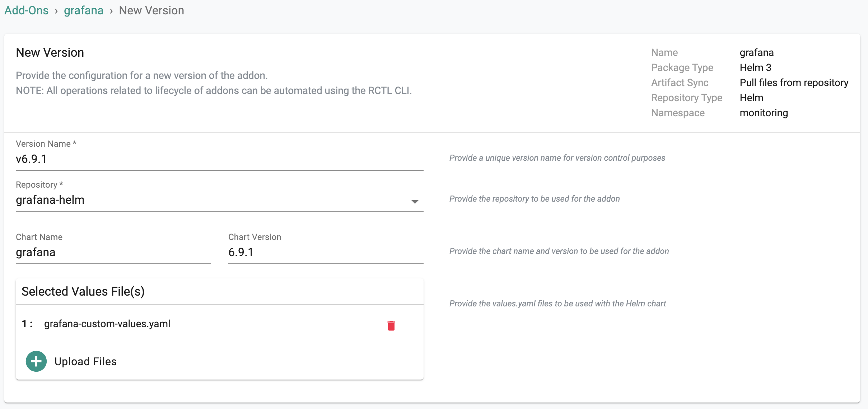Screen dimensions: 868x409
Task: Click the Artifact Sync label
Action: pos(680,83)
